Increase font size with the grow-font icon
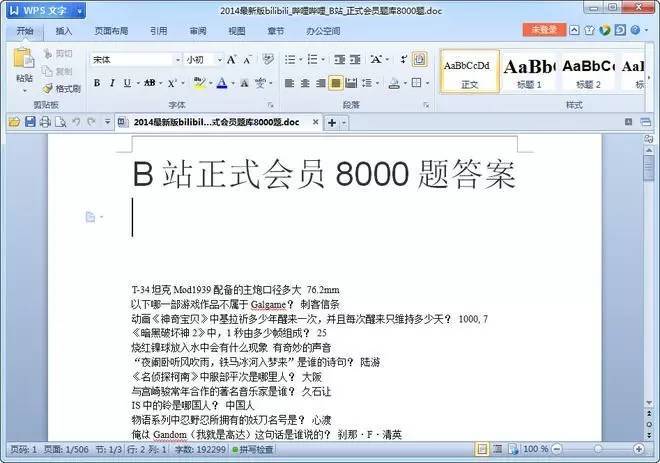 click(x=231, y=60)
